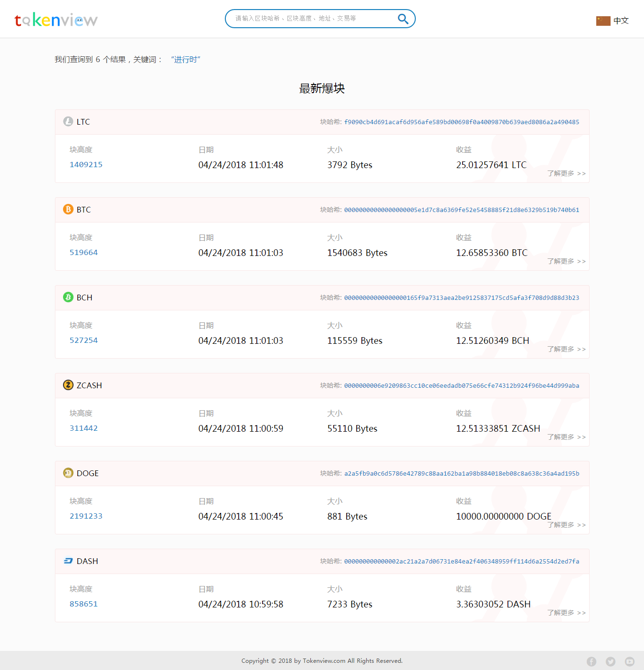Click reward 12.51260349 BCH

493,340
